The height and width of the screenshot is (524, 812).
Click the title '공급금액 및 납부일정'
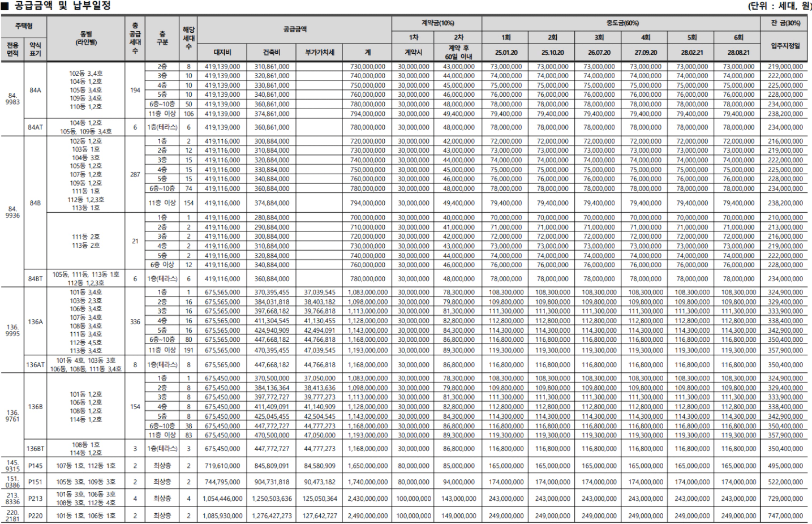tap(62, 6)
